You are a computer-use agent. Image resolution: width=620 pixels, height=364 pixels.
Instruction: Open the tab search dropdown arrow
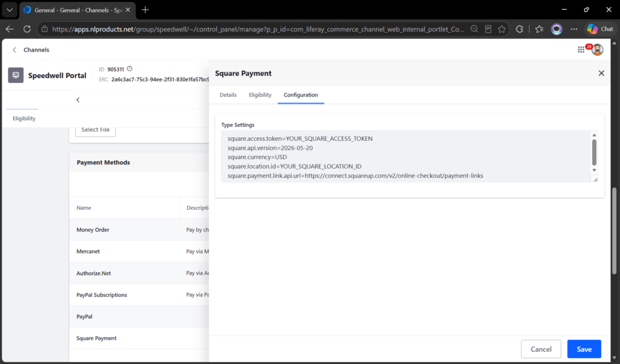[10, 10]
